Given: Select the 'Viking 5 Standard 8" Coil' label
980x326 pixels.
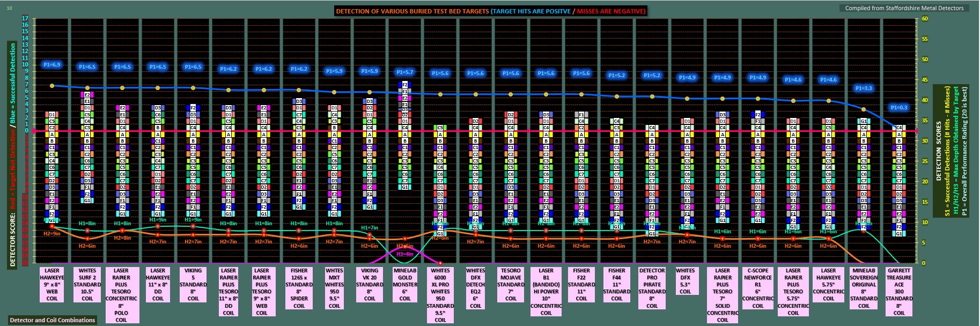Looking at the screenshot, I should click(x=193, y=285).
